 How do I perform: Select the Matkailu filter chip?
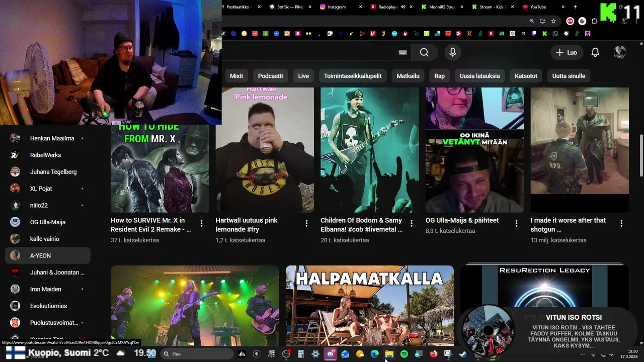(408, 76)
